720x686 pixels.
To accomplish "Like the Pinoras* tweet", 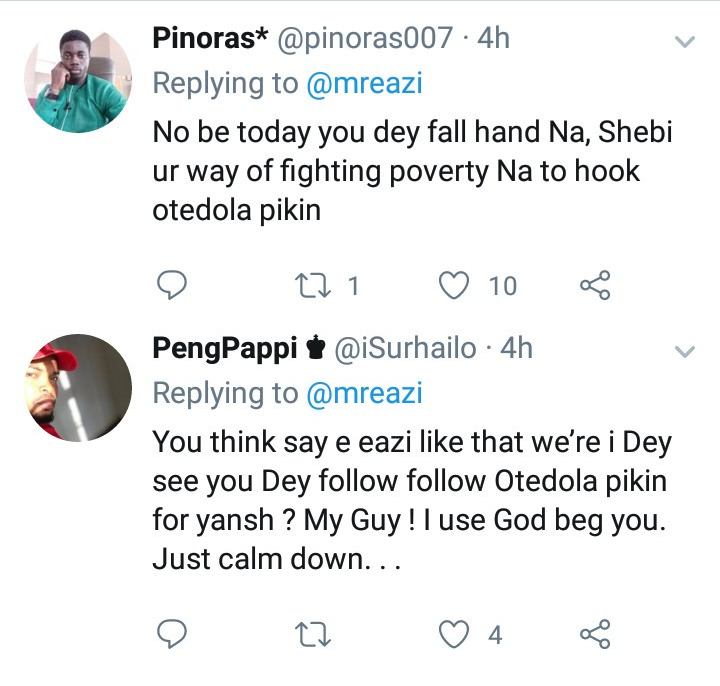I will [456, 286].
